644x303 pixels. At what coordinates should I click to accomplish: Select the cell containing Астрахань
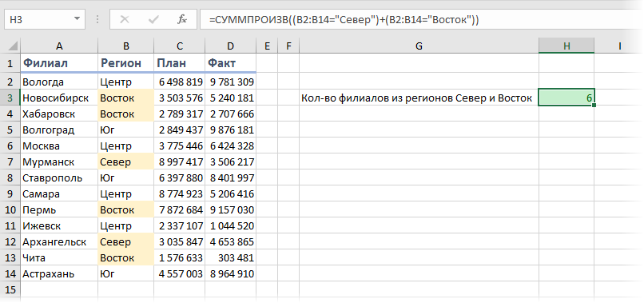(x=59, y=273)
